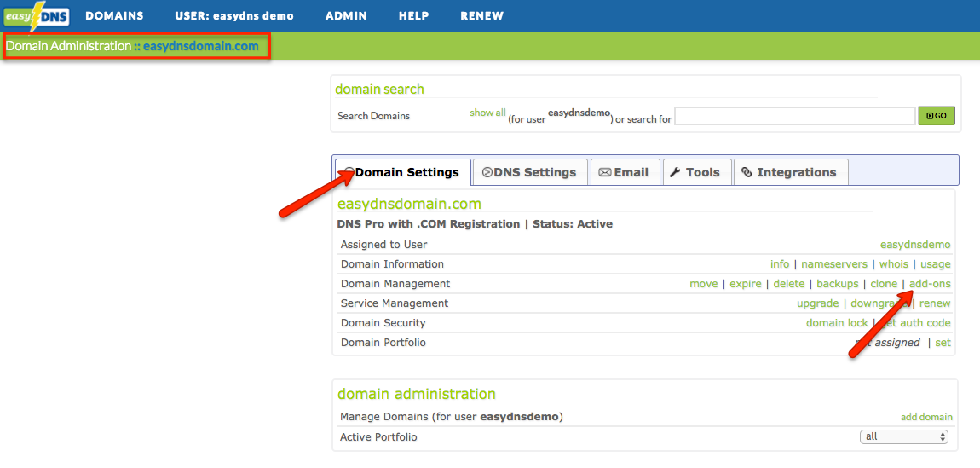Click the set auth code link

915,323
